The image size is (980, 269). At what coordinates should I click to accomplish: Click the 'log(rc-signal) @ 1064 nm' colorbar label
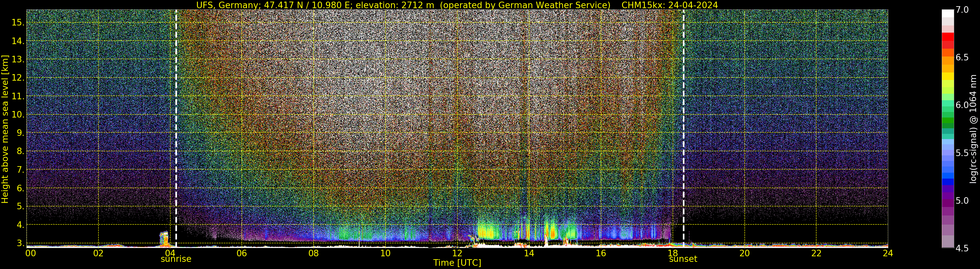click(974, 129)
